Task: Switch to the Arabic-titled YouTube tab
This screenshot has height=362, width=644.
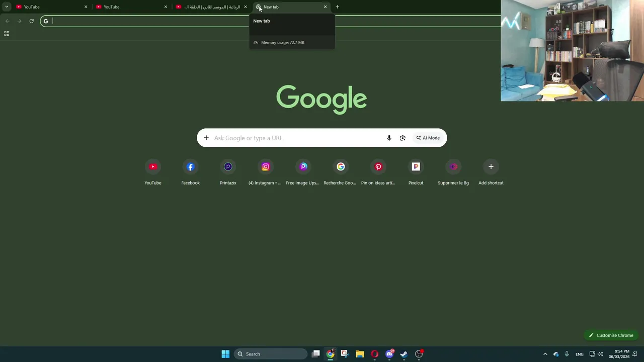Action: click(x=211, y=7)
